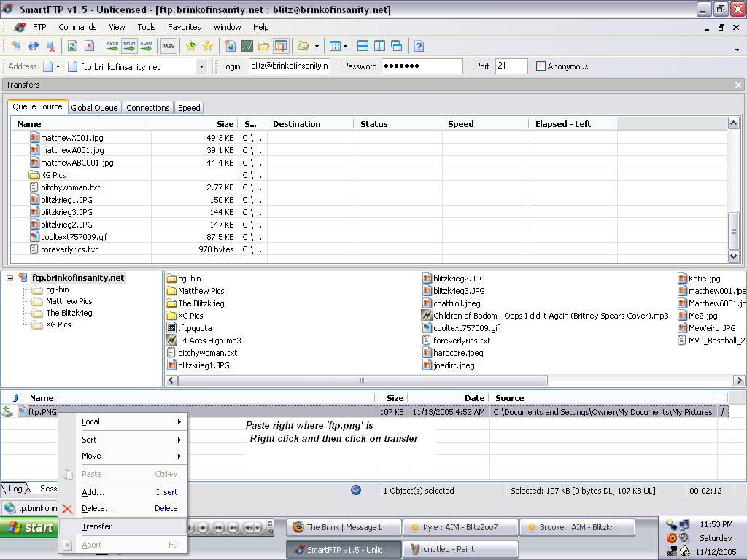
Task: Click the Port number input field
Action: (511, 66)
